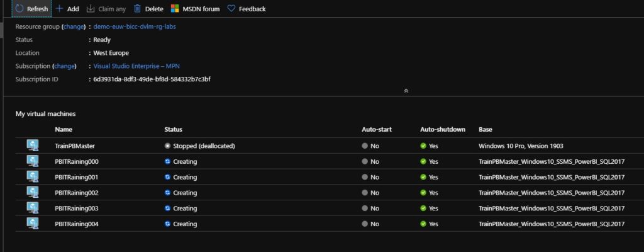Sort by the Name column header

[x=64, y=129]
